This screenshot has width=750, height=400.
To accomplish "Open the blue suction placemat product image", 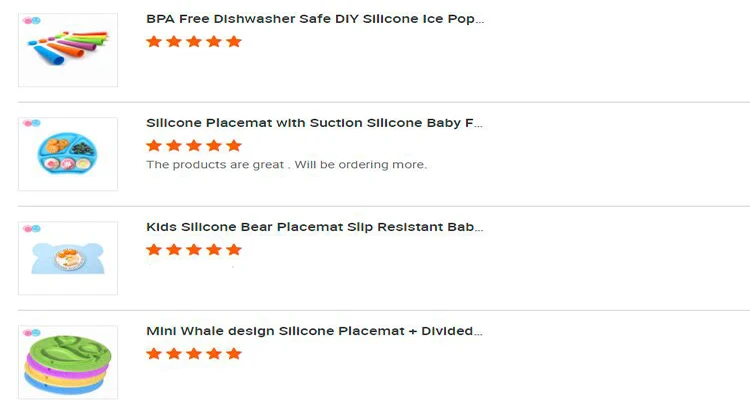I will tap(68, 156).
